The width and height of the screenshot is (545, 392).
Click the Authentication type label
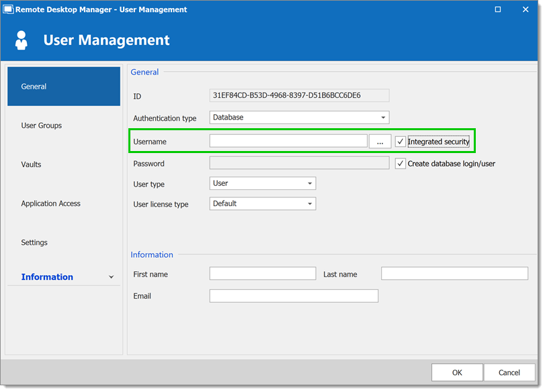coord(165,118)
